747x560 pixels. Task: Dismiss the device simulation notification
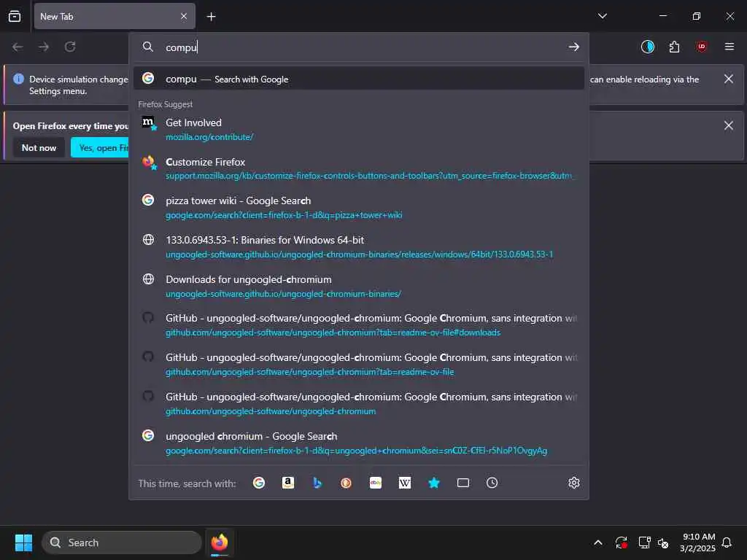pos(729,79)
